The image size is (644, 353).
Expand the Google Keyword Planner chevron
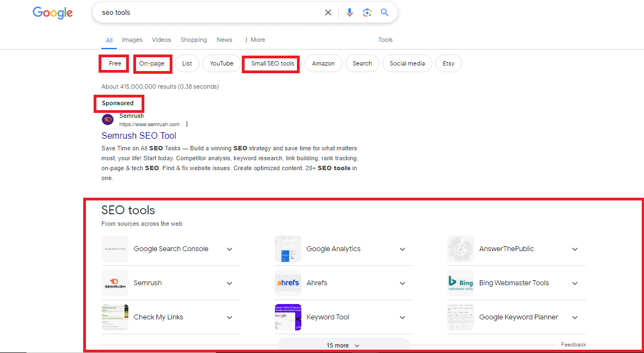(x=575, y=317)
